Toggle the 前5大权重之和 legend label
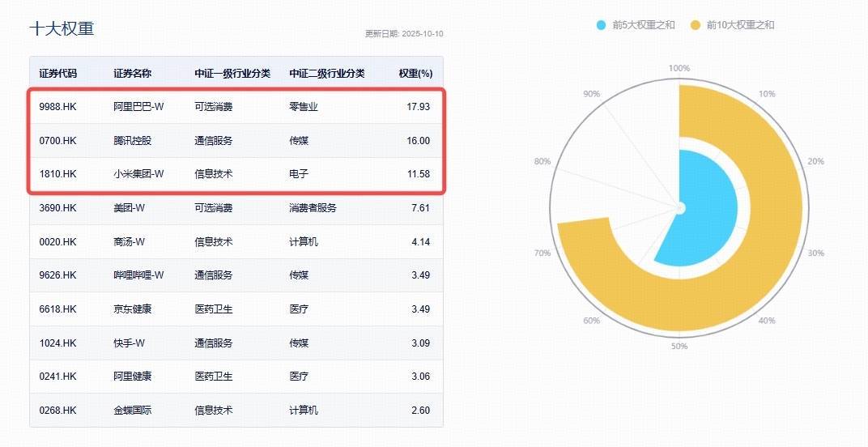Image resolution: width=868 pixels, height=447 pixels. coord(644,25)
